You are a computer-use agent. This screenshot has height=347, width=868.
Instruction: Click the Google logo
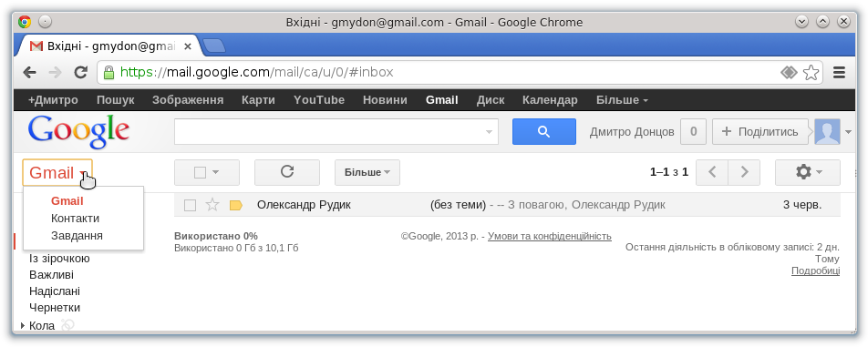point(78,131)
